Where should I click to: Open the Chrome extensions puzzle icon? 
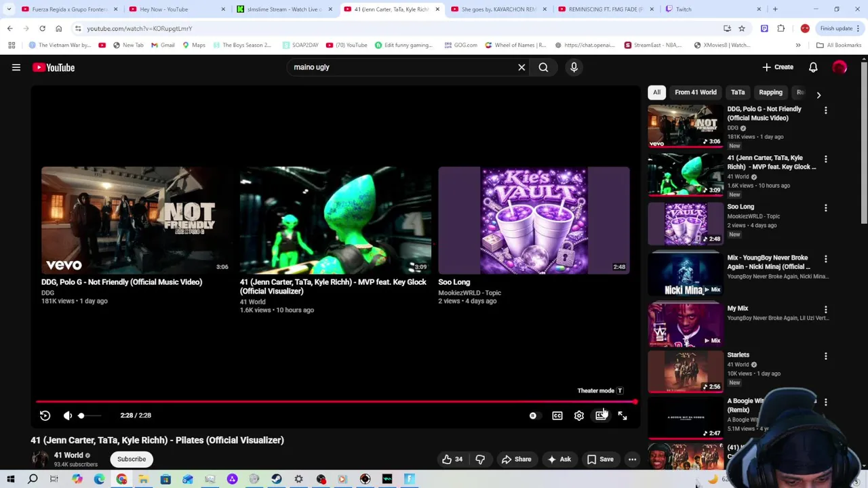[x=781, y=28]
